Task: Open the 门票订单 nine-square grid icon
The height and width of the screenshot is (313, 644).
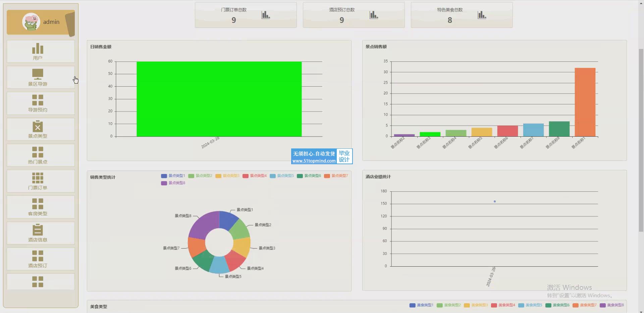Action: tap(38, 178)
